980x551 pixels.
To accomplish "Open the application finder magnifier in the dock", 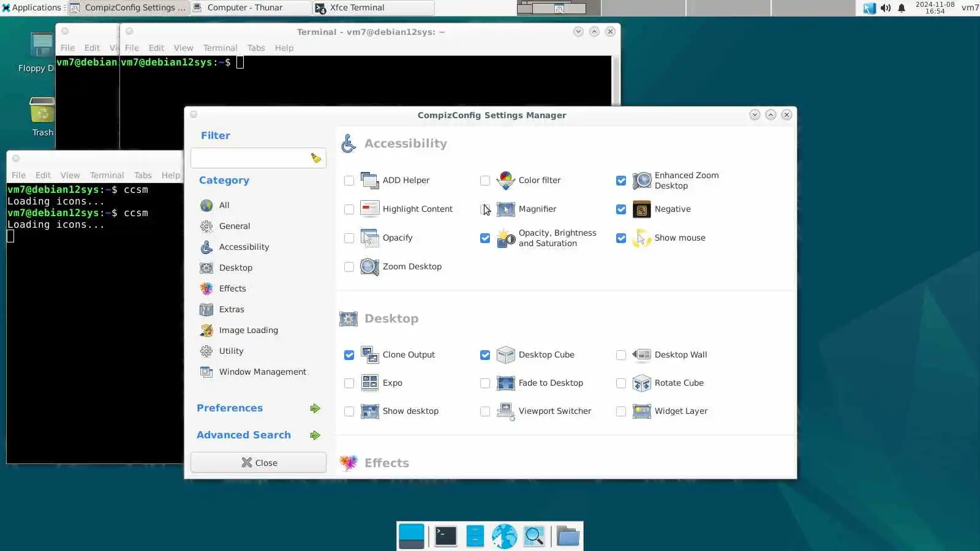I will 534,536.
